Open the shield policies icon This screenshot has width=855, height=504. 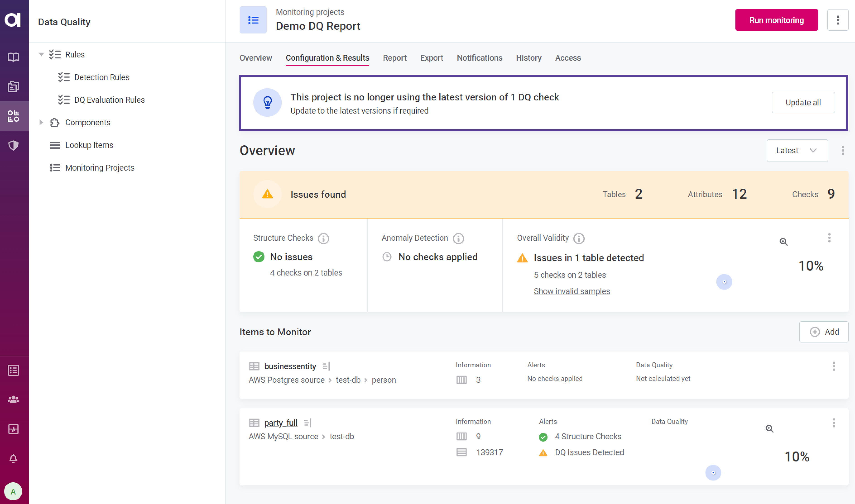[x=13, y=145]
